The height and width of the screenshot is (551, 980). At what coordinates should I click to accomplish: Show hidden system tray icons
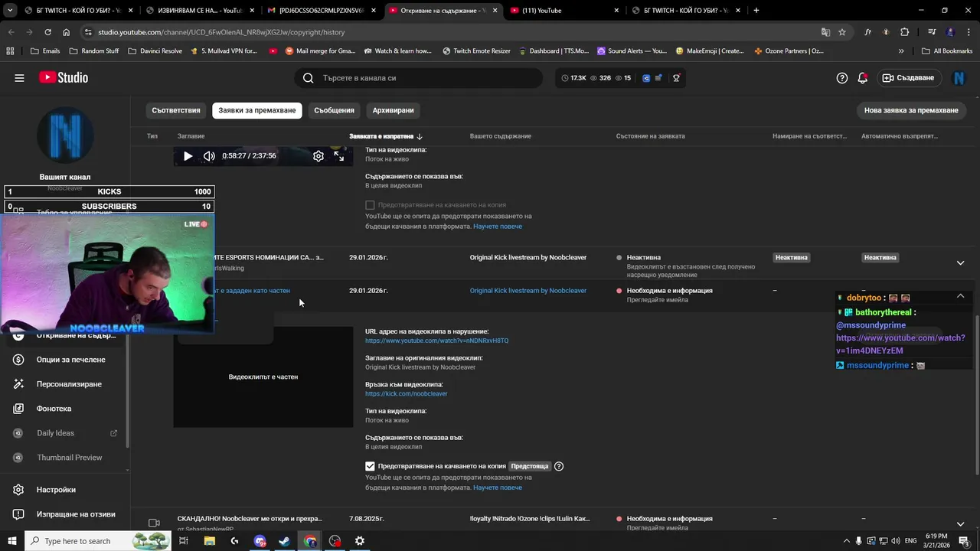(846, 541)
